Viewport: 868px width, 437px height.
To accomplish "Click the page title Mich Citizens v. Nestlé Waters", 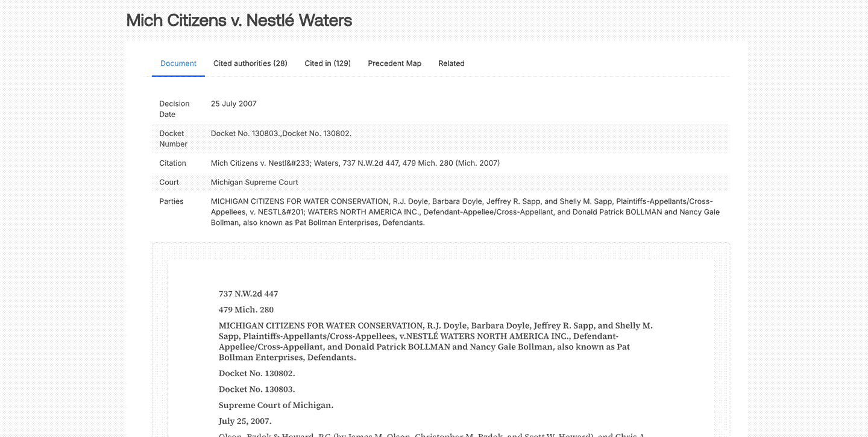I will coord(239,20).
